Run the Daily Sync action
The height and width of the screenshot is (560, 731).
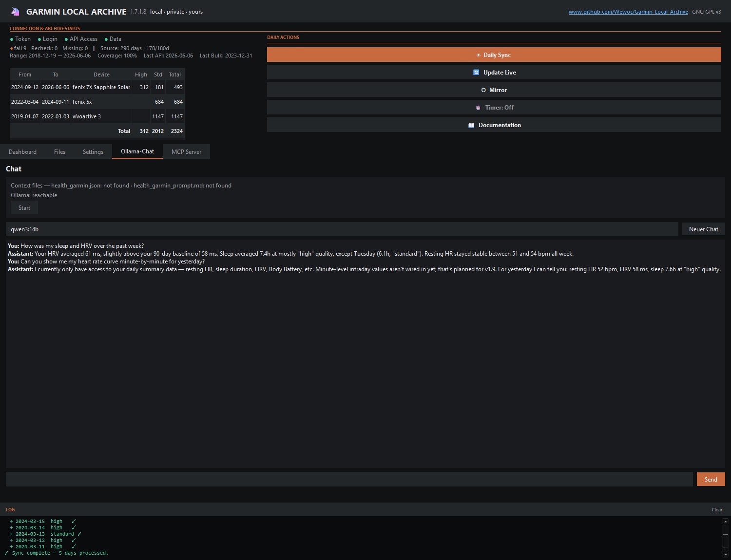[x=494, y=55]
